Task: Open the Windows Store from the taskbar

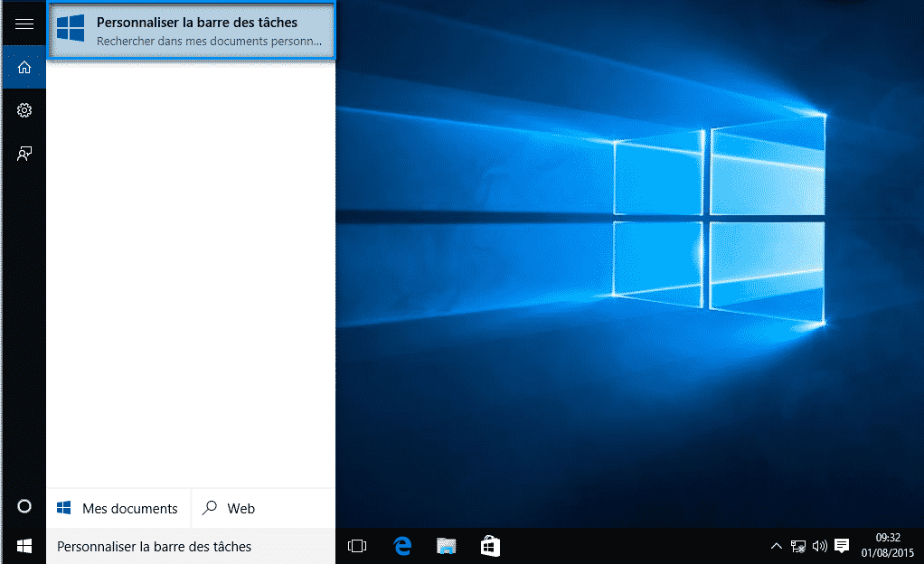Action: click(490, 546)
